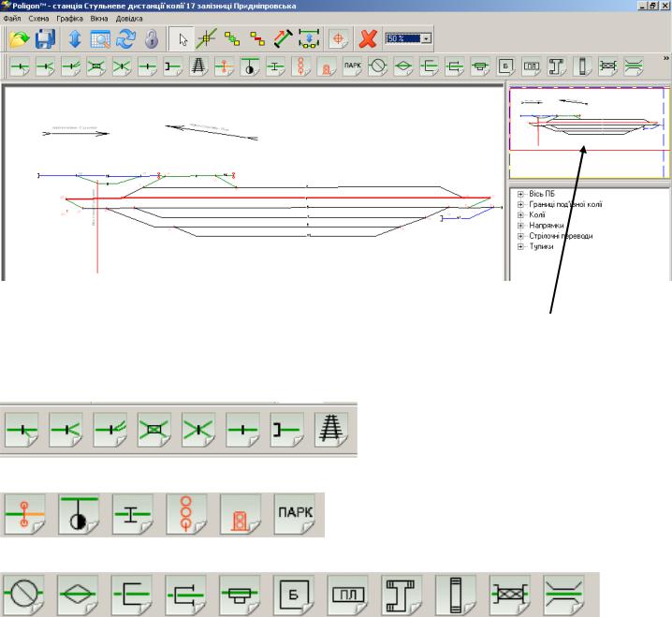Click the blue up-down arrow icon
Image resolution: width=672 pixels, height=617 pixels.
(x=76, y=39)
